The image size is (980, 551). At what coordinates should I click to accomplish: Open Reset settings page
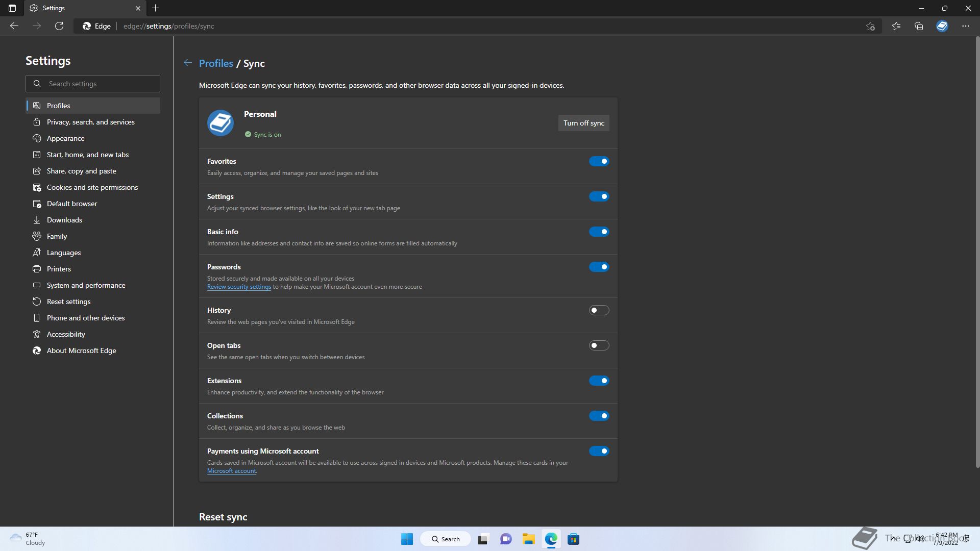(93, 302)
